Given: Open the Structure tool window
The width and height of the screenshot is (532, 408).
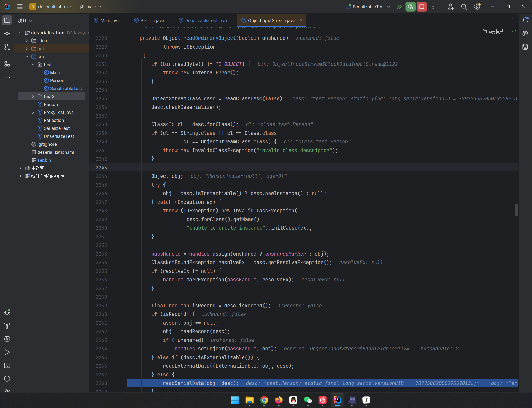Looking at the screenshot, I should 7,64.
